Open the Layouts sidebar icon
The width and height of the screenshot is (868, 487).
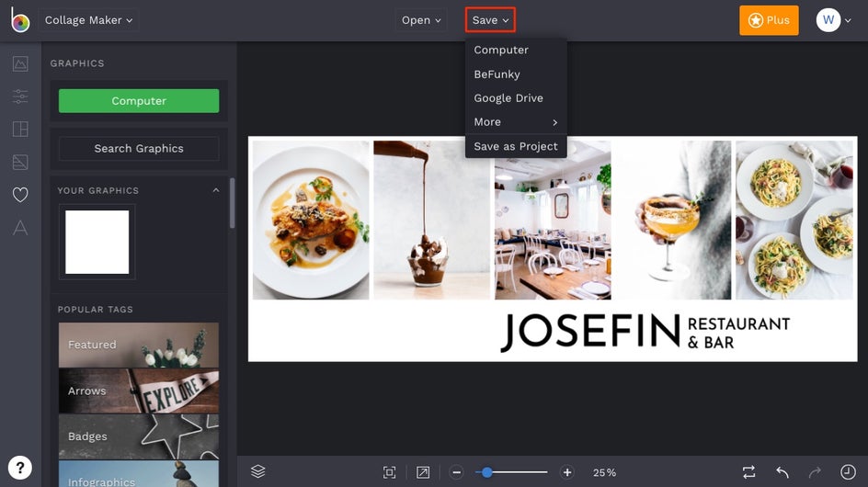(x=20, y=129)
